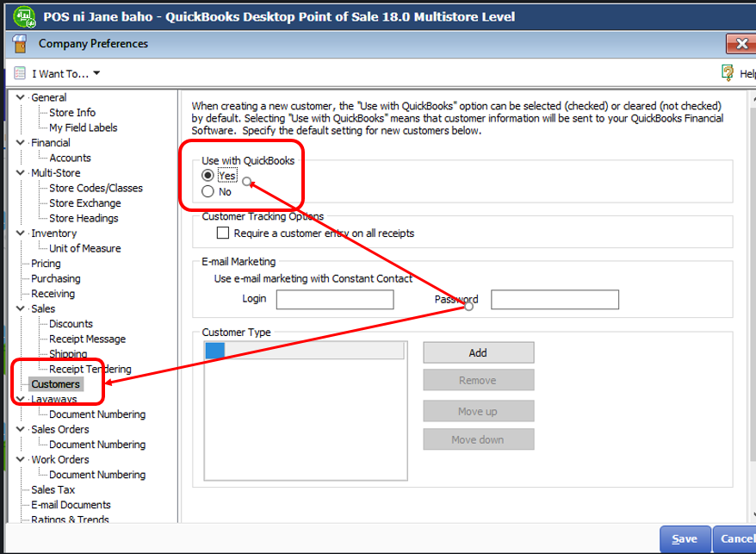The width and height of the screenshot is (756, 554).
Task: Open Document Numbering under Work Orders
Action: [x=97, y=475]
